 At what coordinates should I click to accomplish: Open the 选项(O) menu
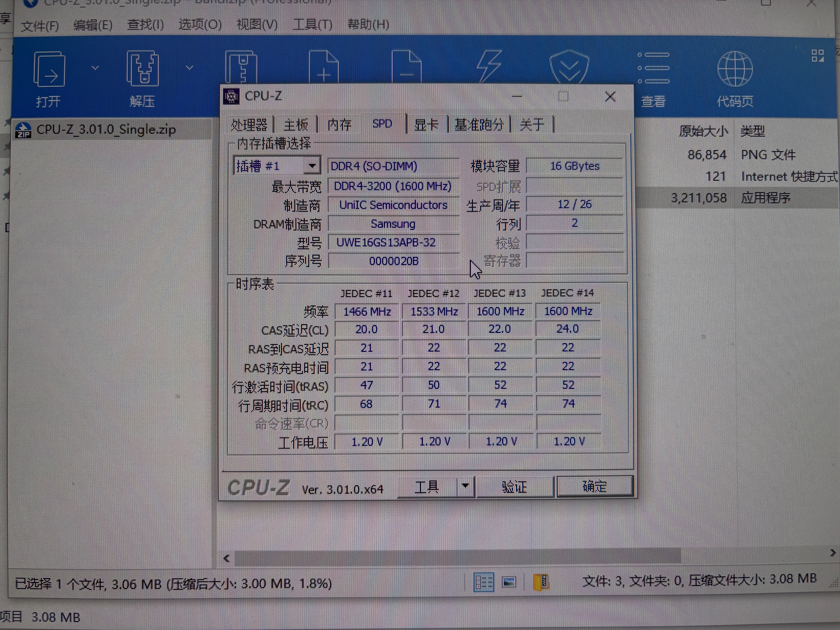(200, 25)
